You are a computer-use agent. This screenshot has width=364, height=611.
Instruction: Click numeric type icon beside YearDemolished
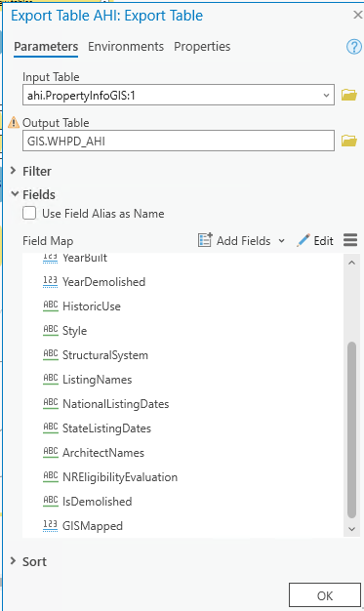51,282
